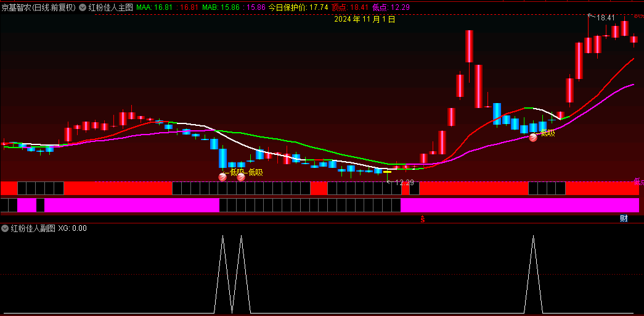Image resolution: width=644 pixels, height=316 pixels.
Task: Click the yellow candle beside the 12.29 low
Action: pyautogui.click(x=387, y=172)
